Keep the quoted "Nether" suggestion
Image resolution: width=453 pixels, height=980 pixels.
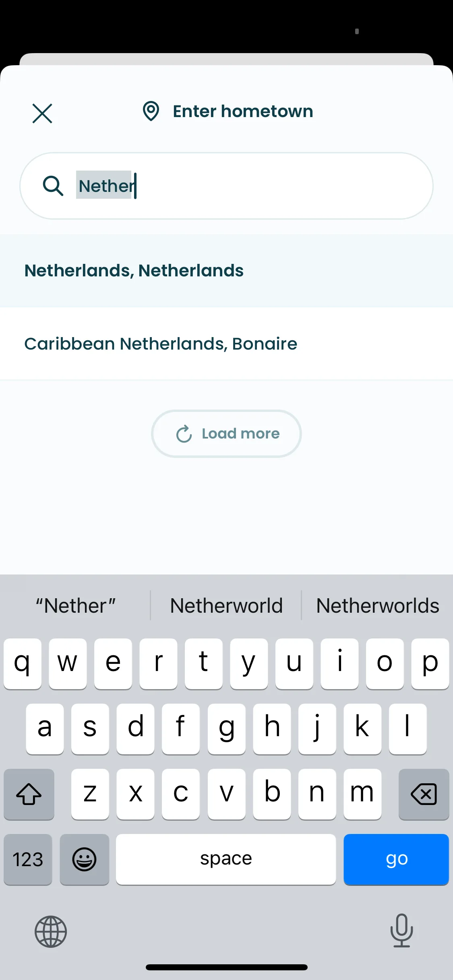click(x=76, y=605)
